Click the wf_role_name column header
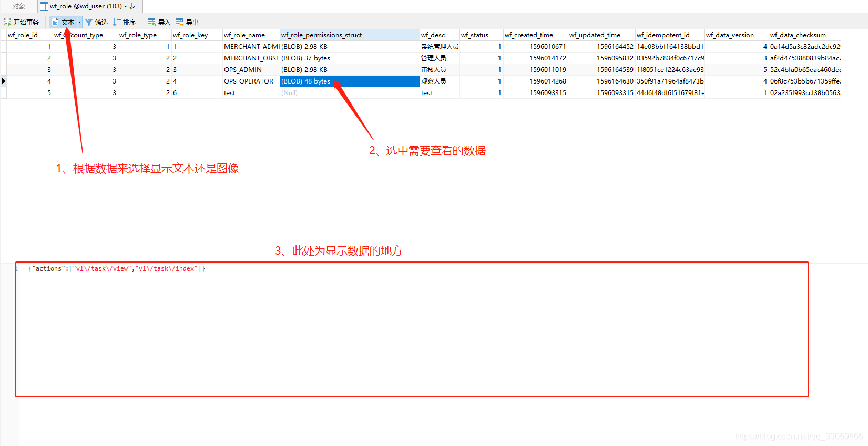 tap(251, 35)
